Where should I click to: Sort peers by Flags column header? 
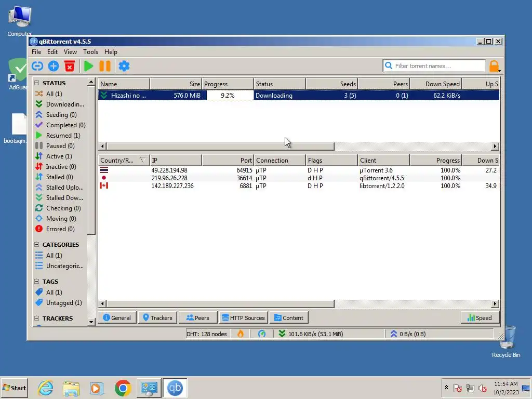click(331, 161)
